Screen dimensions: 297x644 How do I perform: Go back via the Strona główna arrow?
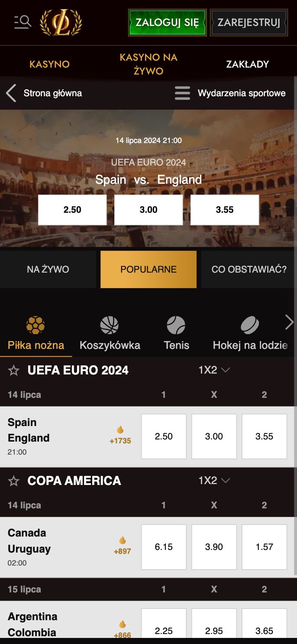click(10, 93)
